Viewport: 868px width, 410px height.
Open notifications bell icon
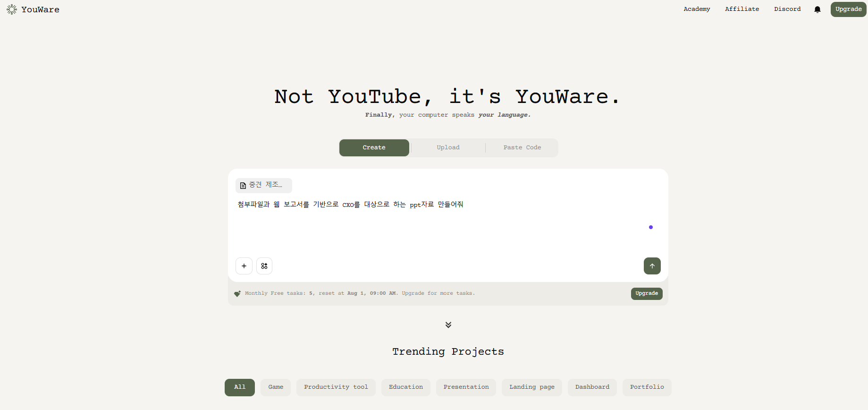coord(817,9)
